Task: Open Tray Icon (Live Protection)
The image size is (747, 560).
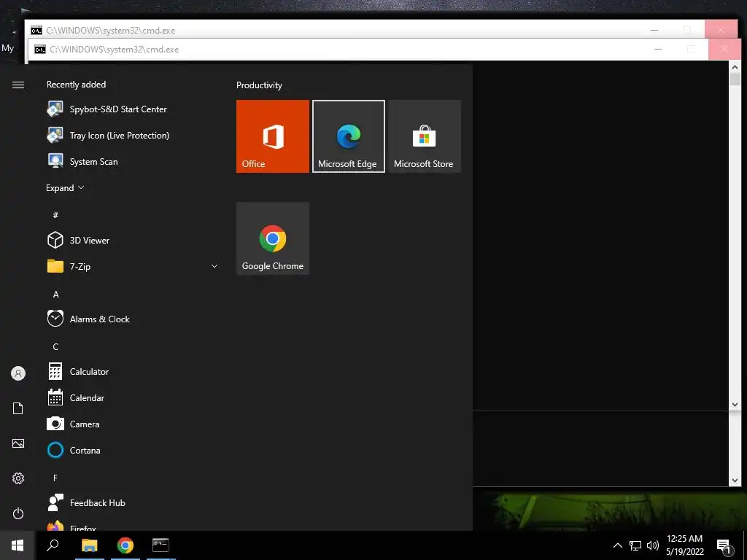Action: pyautogui.click(x=133, y=135)
